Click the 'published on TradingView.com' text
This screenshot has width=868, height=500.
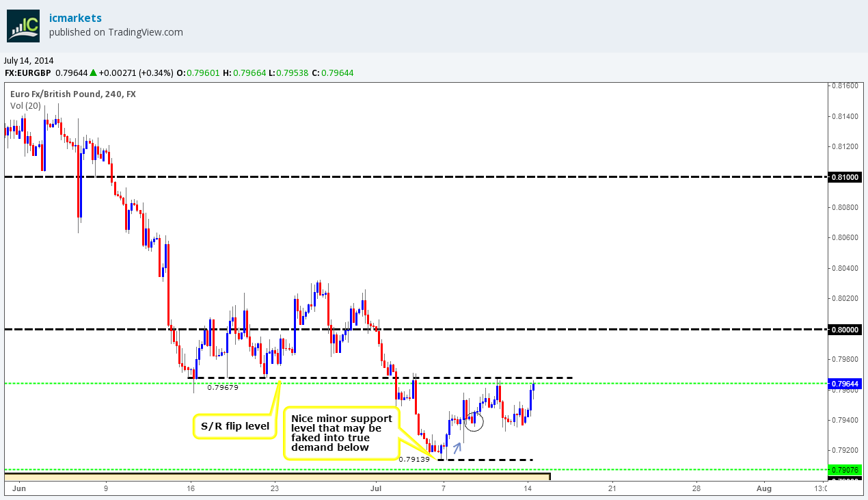[x=116, y=32]
